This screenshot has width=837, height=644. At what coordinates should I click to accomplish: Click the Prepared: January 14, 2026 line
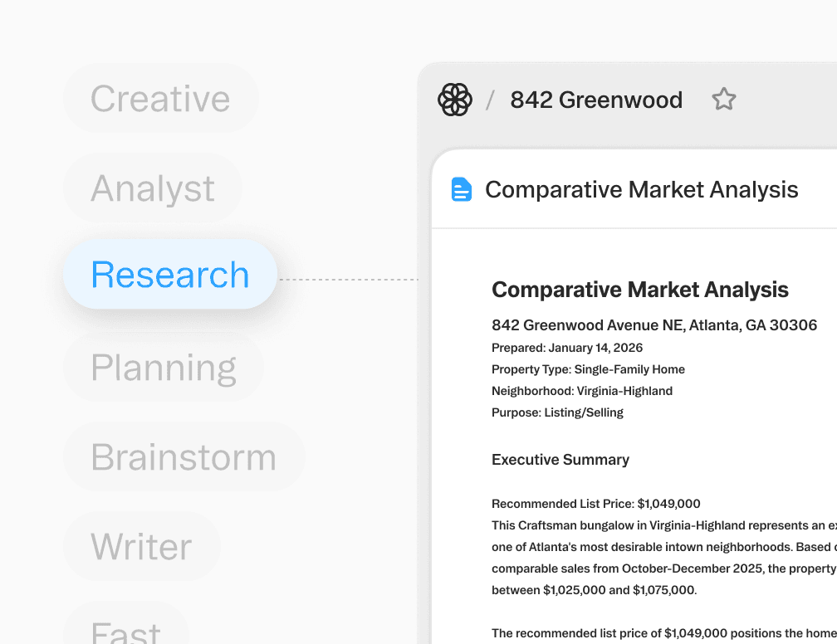[567, 348]
